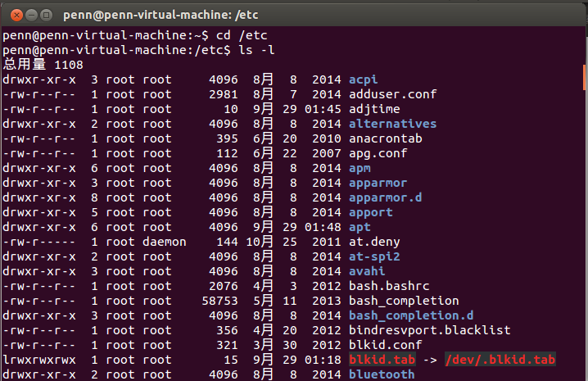This screenshot has width=588, height=381.
Task: Click the 5月 month in bash_completion row
Action: point(263,301)
